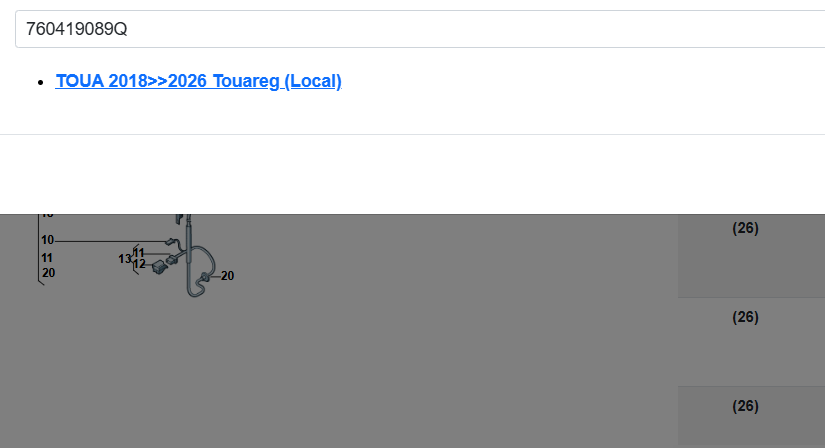Screen dimensions: 825x448
Task: Select callout 10 beside the long leader line
Action: [x=48, y=240]
